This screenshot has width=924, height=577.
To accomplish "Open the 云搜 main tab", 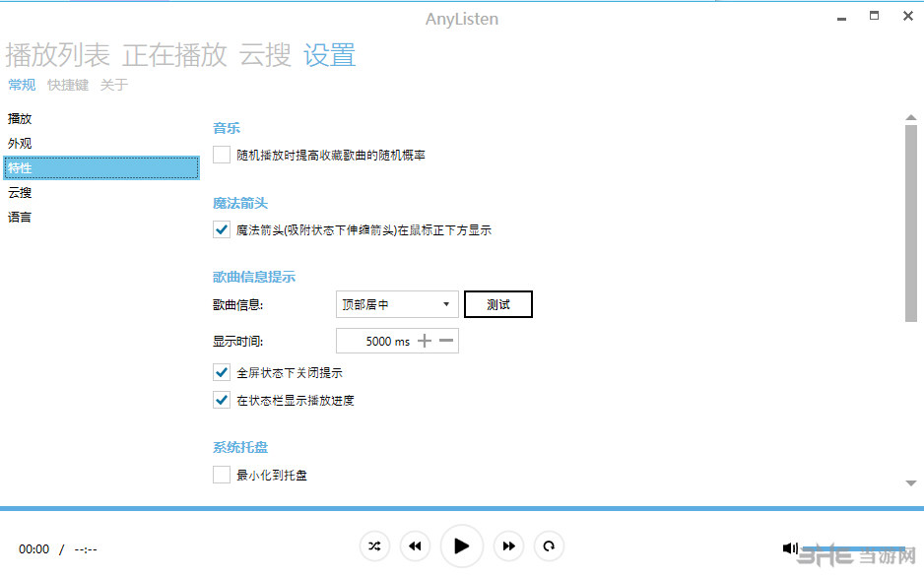I will (x=265, y=55).
